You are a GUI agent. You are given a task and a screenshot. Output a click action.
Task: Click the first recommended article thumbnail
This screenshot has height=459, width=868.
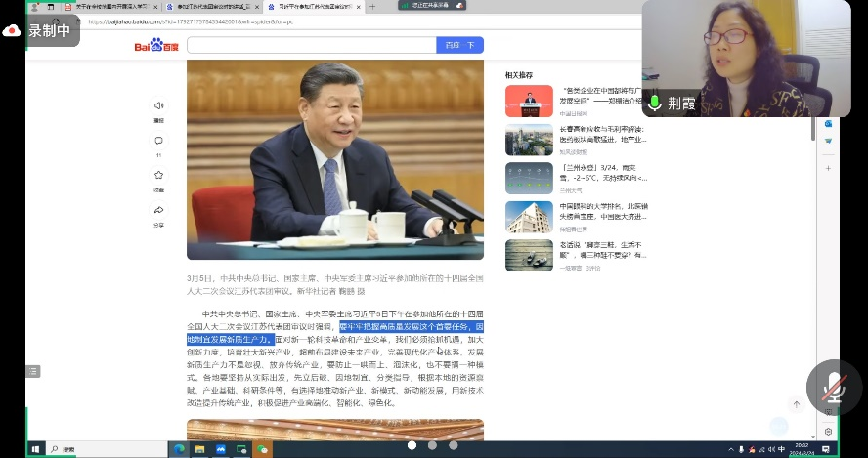[529, 101]
